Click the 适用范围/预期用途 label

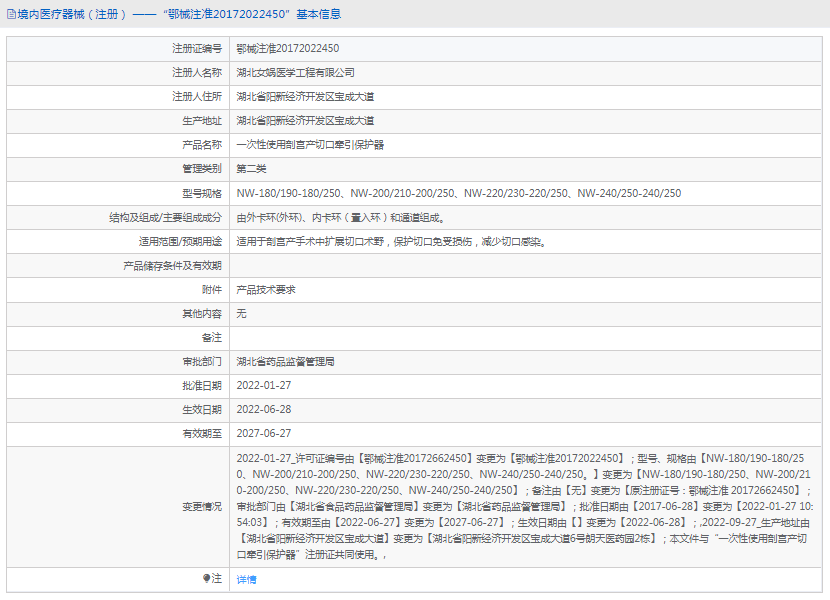click(181, 241)
